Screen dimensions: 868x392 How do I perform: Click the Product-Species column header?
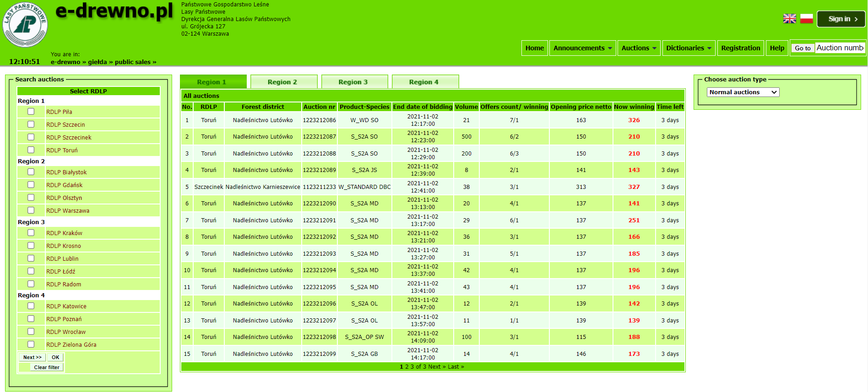click(364, 107)
